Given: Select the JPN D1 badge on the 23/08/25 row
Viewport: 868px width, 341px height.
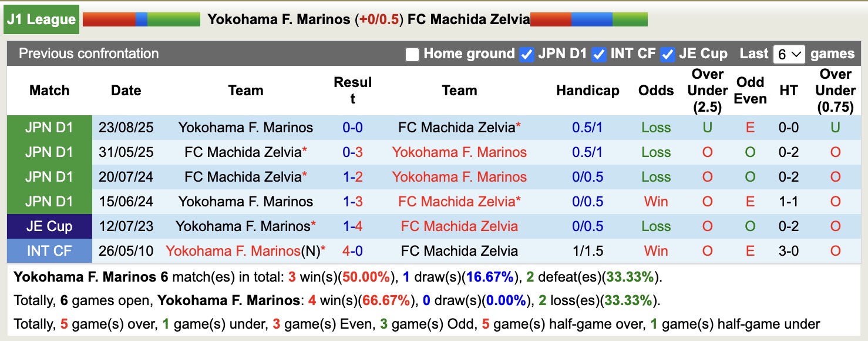Looking at the screenshot, I should (x=49, y=127).
